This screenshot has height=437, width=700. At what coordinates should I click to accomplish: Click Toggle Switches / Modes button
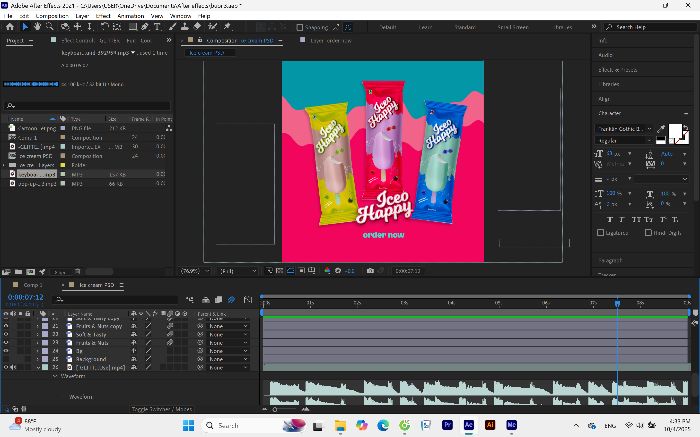162,409
